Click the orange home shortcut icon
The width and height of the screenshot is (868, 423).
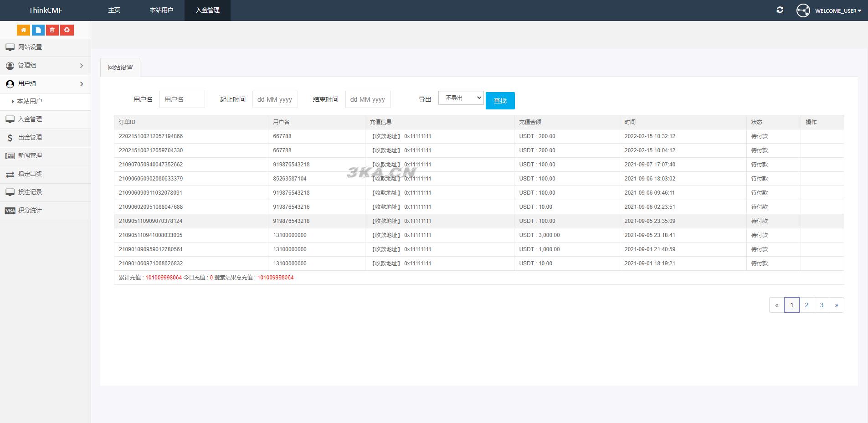coord(24,30)
